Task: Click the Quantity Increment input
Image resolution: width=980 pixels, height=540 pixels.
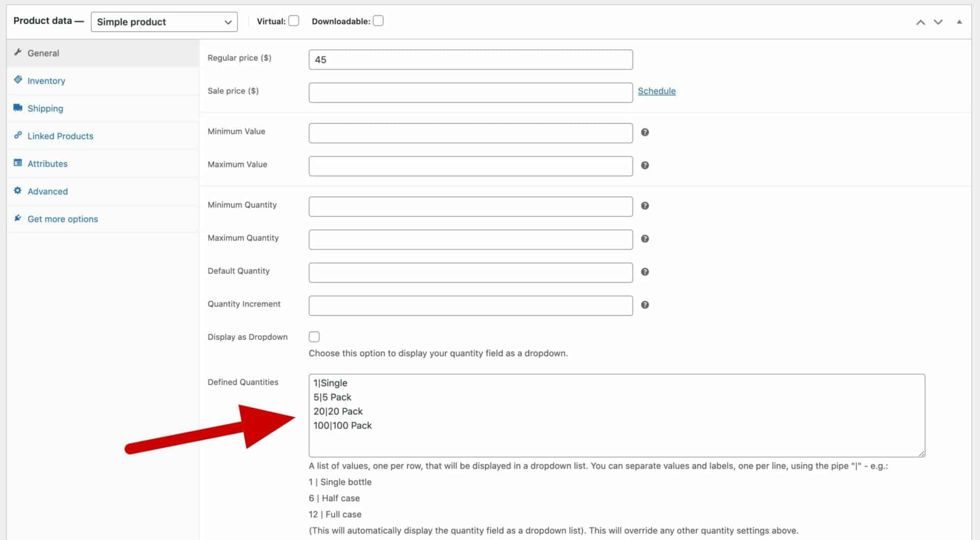Action: pos(471,306)
